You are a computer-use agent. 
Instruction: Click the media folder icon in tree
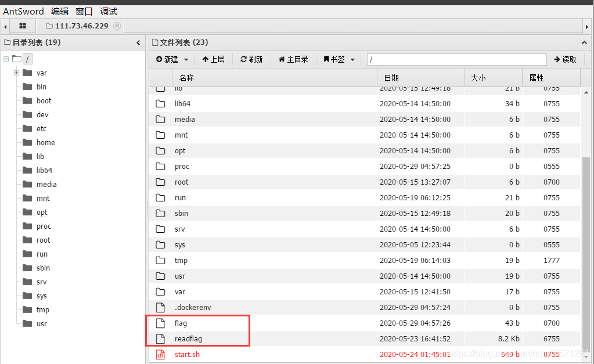27,184
